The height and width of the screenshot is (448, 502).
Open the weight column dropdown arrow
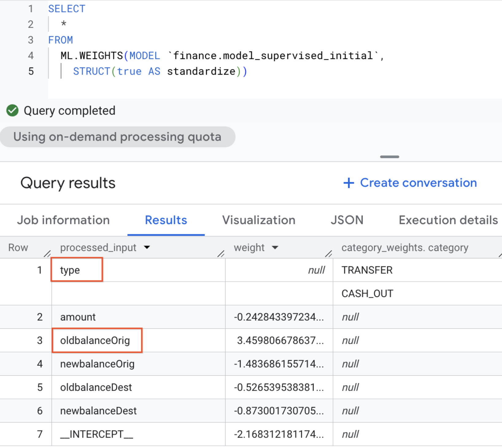275,247
